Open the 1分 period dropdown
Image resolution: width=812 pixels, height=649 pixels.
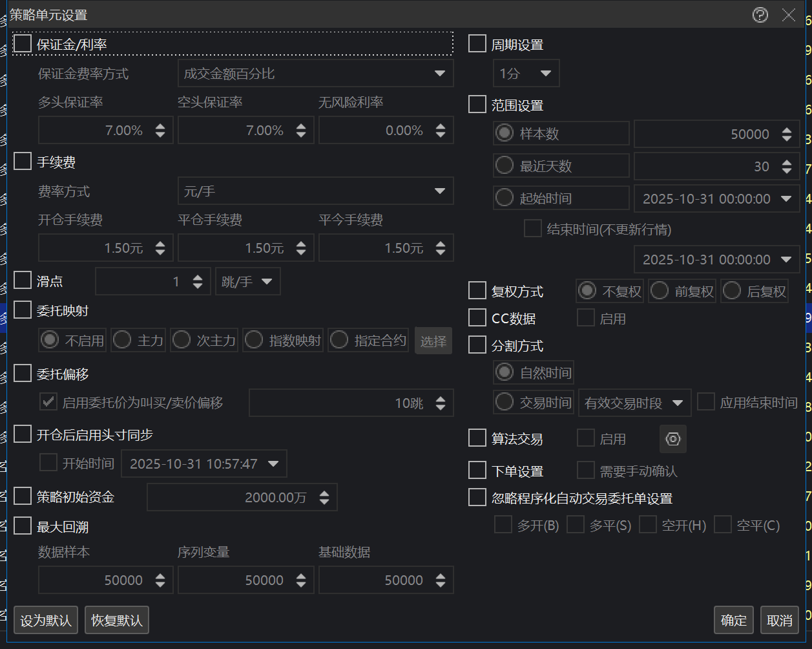[526, 74]
